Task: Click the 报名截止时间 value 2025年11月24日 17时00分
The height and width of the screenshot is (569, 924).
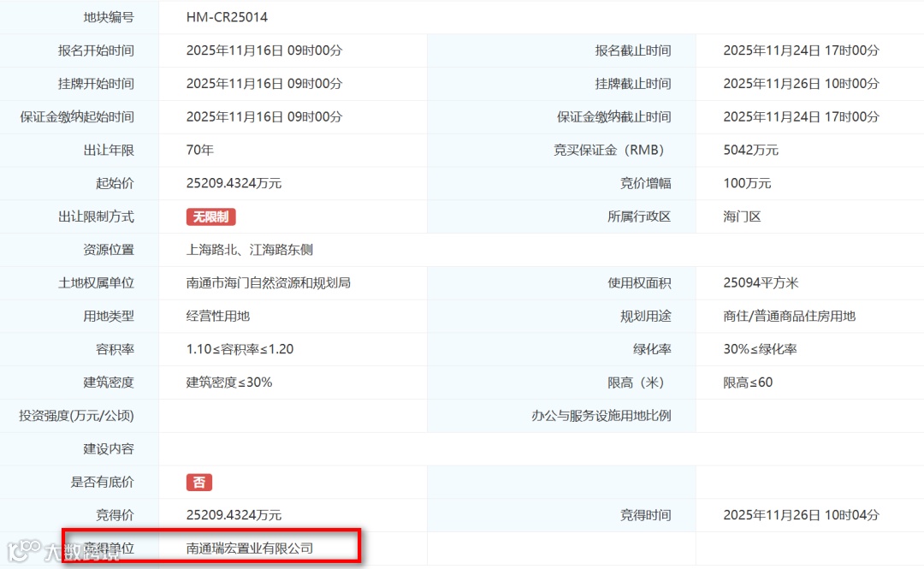Action: (802, 50)
